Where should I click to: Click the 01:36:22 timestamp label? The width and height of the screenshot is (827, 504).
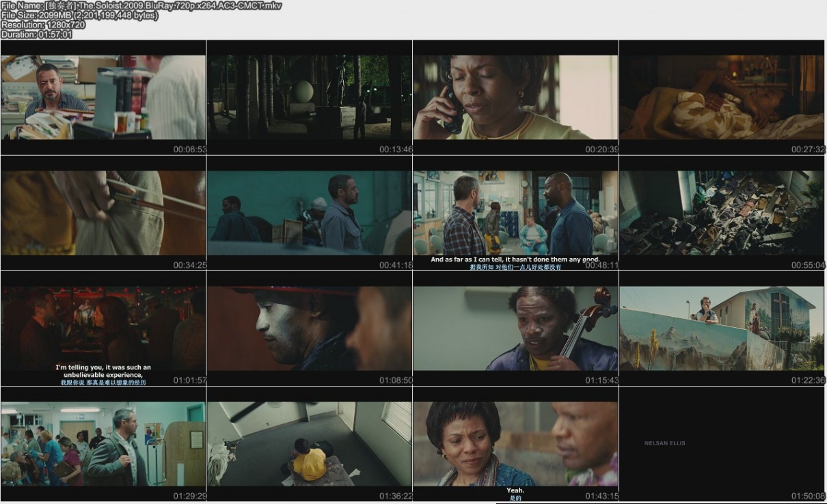click(x=396, y=496)
